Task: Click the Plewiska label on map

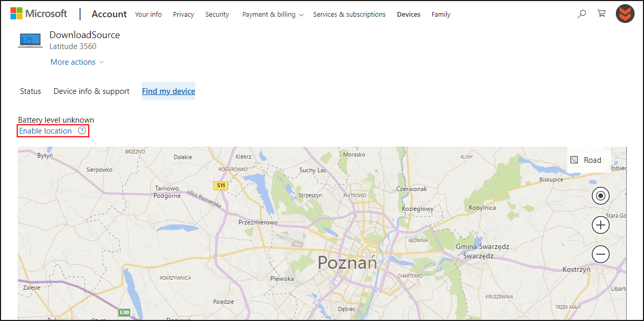Action: click(282, 279)
